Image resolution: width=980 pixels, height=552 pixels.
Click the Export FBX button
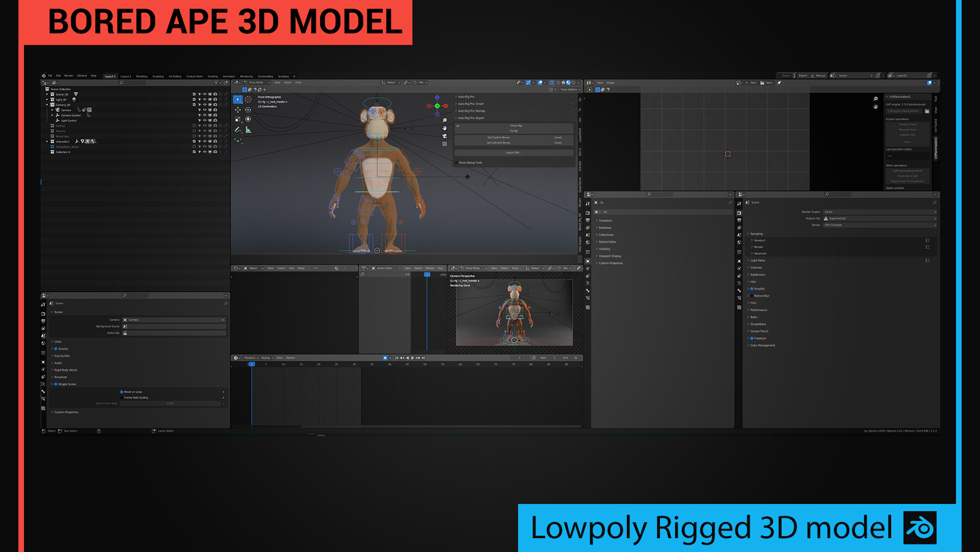513,153
